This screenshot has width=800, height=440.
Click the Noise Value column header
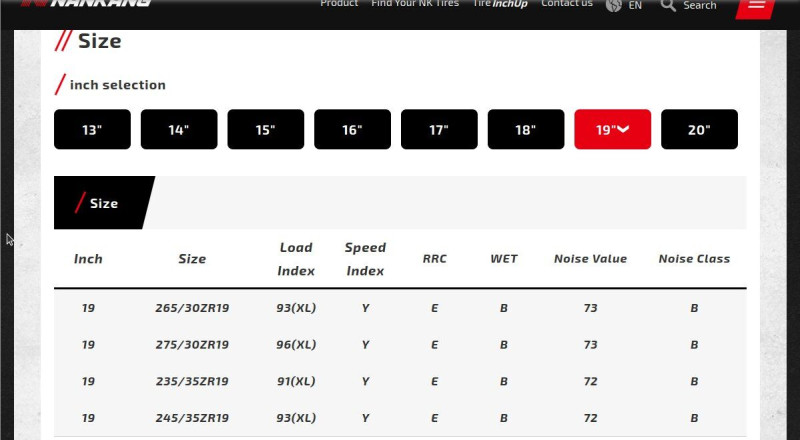(590, 259)
